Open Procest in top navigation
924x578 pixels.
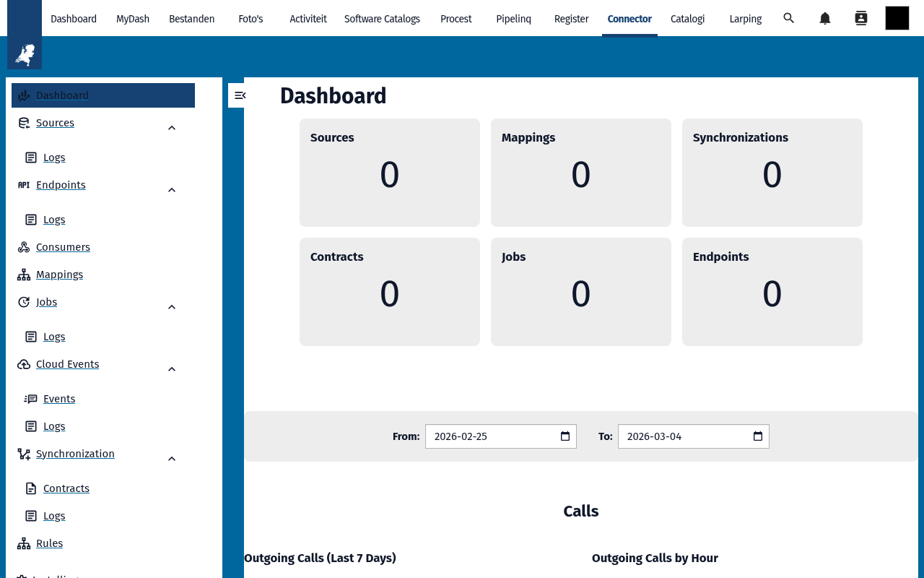pyautogui.click(x=456, y=19)
